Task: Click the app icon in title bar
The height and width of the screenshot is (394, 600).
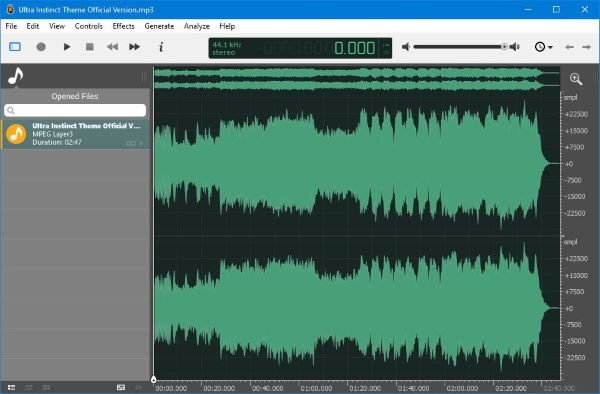Action: (10, 9)
